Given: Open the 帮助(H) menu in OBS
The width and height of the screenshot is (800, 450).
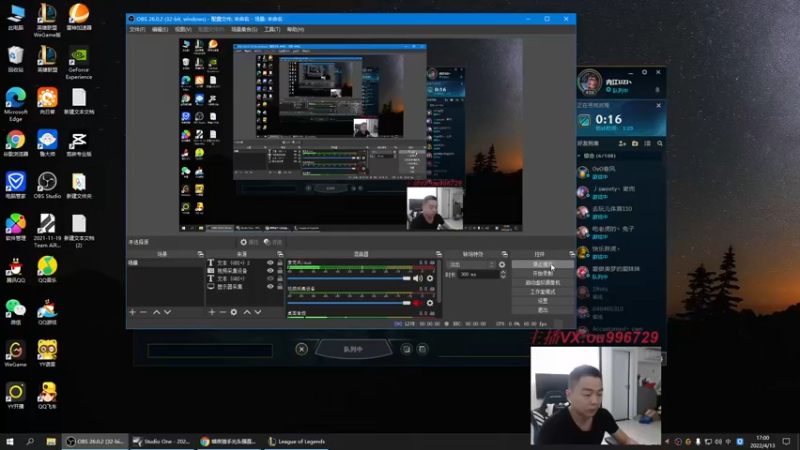Looking at the screenshot, I should (x=295, y=30).
